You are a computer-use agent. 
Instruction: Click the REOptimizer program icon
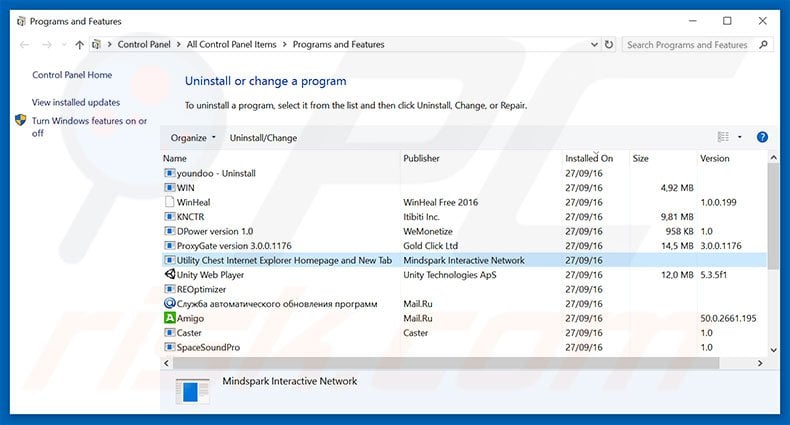(170, 289)
